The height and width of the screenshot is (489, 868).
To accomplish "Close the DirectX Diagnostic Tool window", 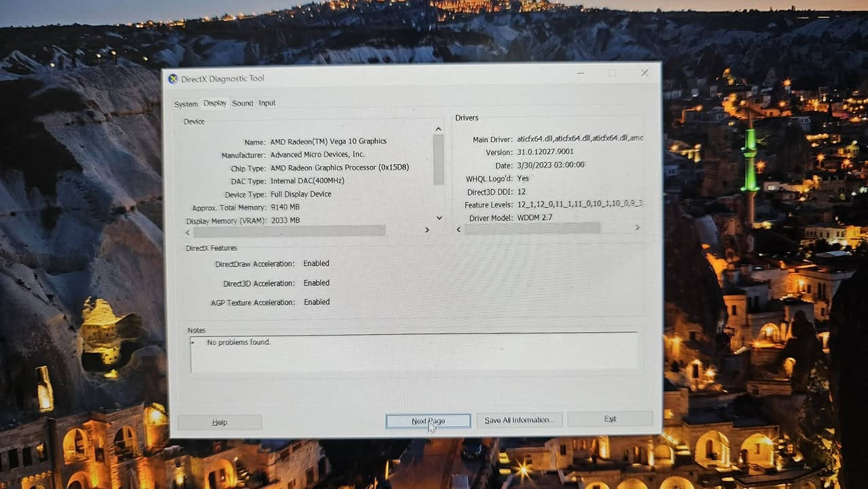I will [x=644, y=73].
